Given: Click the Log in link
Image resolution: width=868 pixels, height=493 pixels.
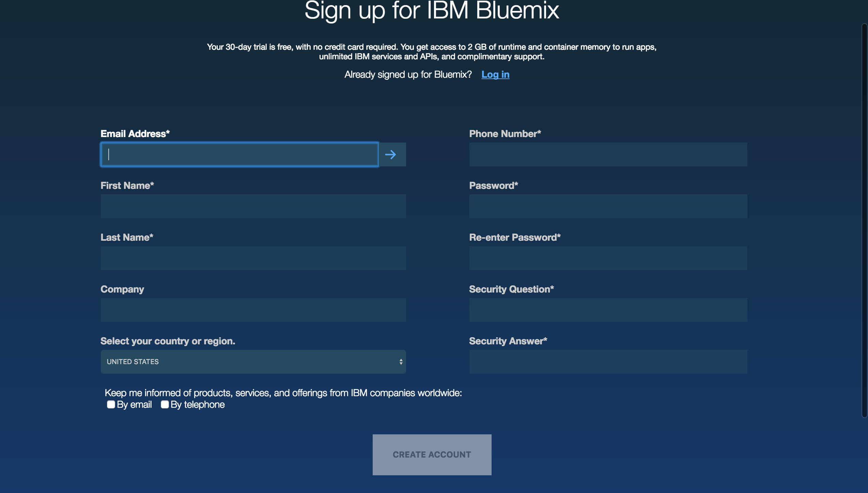Looking at the screenshot, I should pyautogui.click(x=495, y=74).
